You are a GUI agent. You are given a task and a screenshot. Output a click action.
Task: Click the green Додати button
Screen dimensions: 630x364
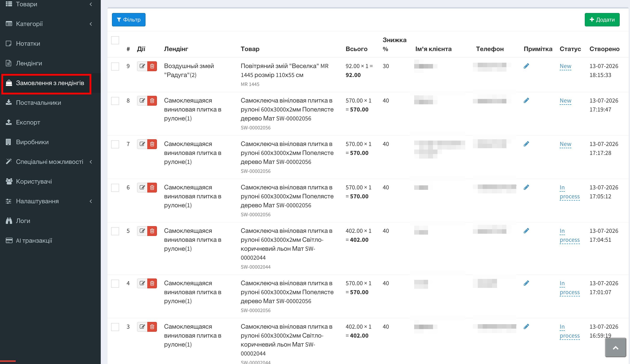(602, 20)
